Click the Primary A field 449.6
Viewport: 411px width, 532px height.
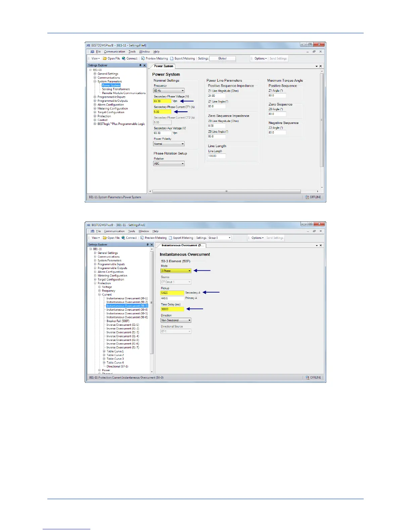[x=172, y=298]
